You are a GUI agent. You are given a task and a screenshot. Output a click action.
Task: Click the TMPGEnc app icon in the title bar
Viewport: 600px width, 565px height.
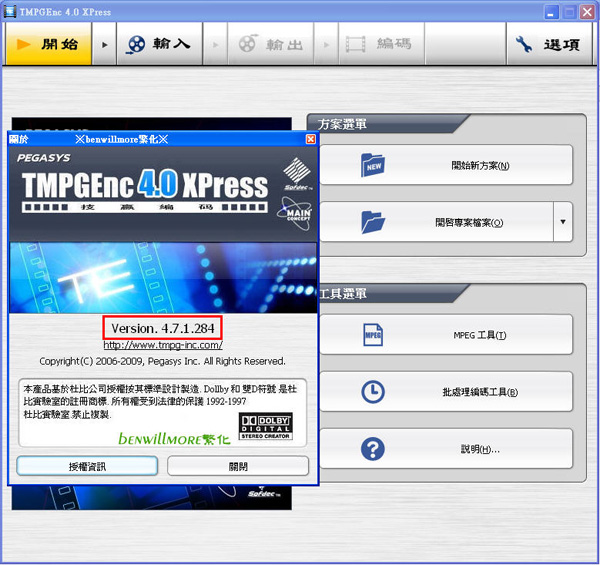pos(10,11)
